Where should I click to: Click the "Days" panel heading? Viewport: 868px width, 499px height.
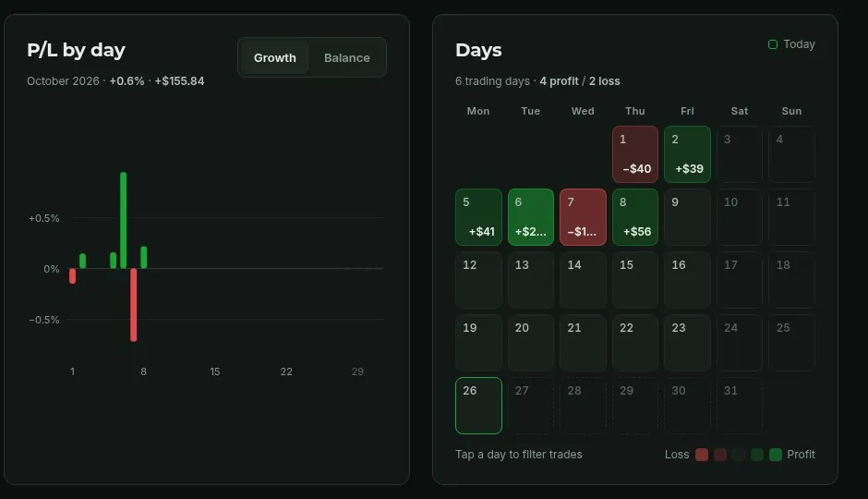478,50
